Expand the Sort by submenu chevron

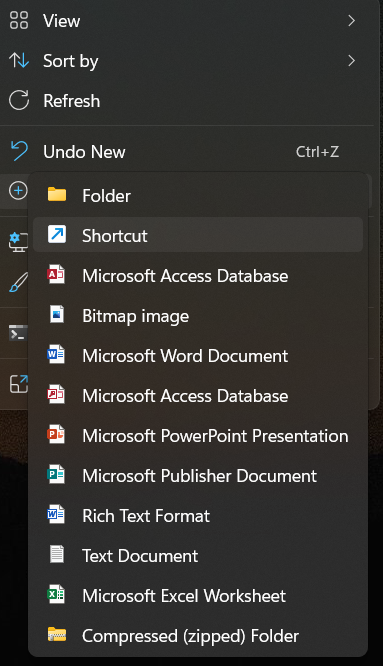click(x=351, y=61)
